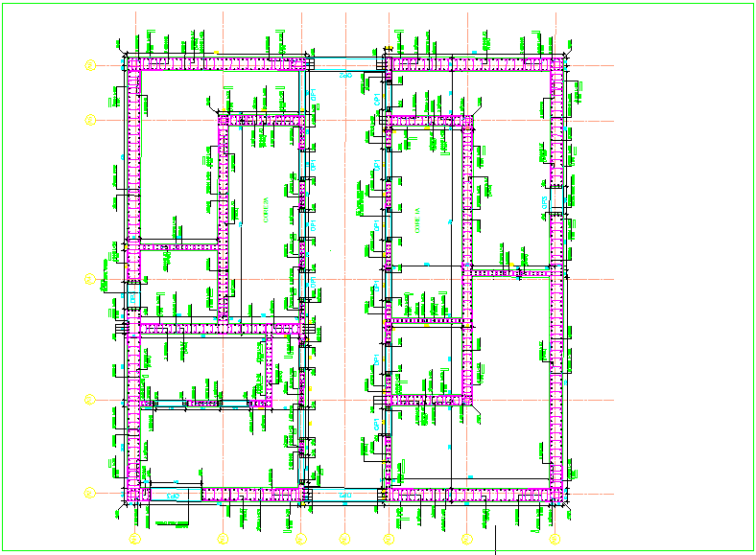Click the top-left magenta wall corner of left building
The height and width of the screenshot is (555, 756).
[x=134, y=63]
